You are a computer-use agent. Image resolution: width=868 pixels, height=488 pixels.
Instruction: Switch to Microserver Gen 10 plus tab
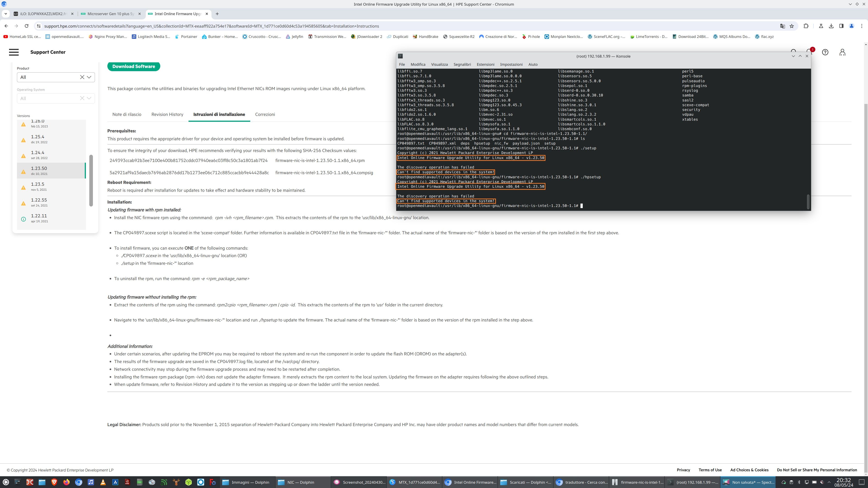111,14
